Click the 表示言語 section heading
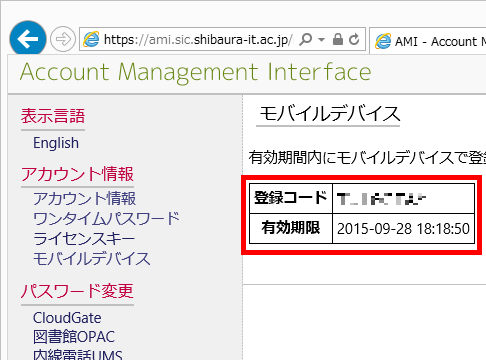This screenshot has width=486, height=360. pyautogui.click(x=53, y=116)
